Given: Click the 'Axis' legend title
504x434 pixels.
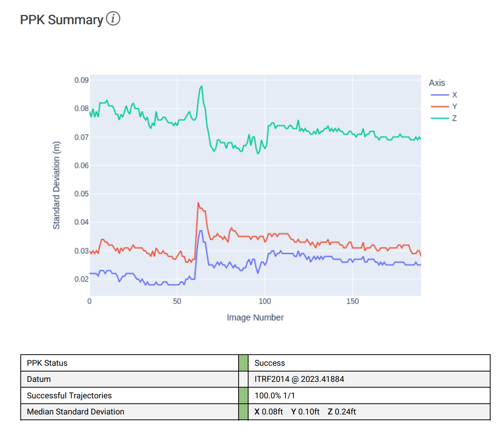Looking at the screenshot, I should click(437, 83).
